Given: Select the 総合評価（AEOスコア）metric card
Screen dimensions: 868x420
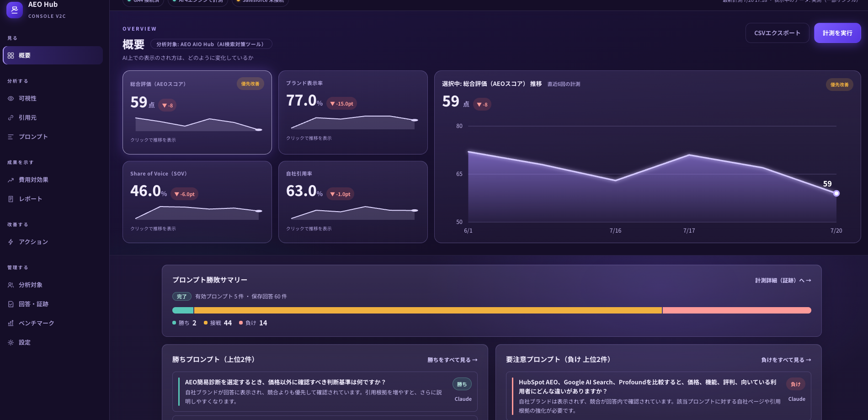Looking at the screenshot, I should click(197, 112).
